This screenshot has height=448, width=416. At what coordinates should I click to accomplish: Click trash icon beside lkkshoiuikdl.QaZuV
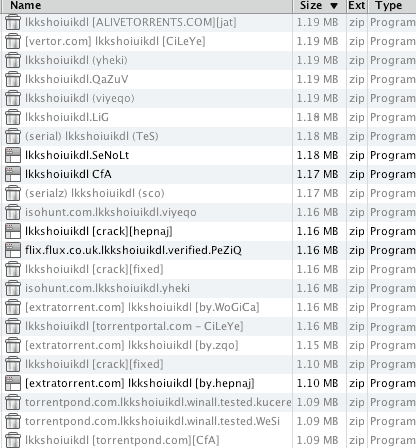click(13, 79)
